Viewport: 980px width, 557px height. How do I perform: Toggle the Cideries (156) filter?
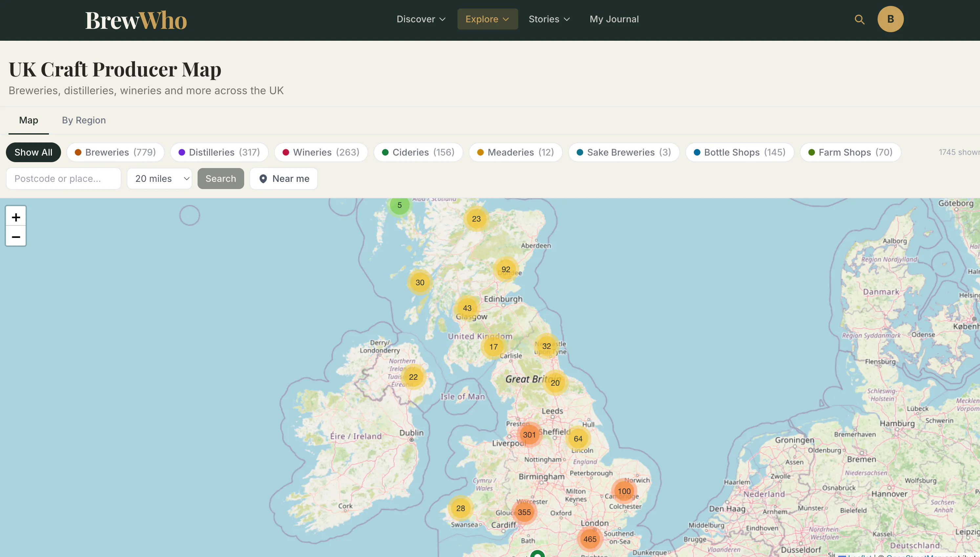(418, 152)
